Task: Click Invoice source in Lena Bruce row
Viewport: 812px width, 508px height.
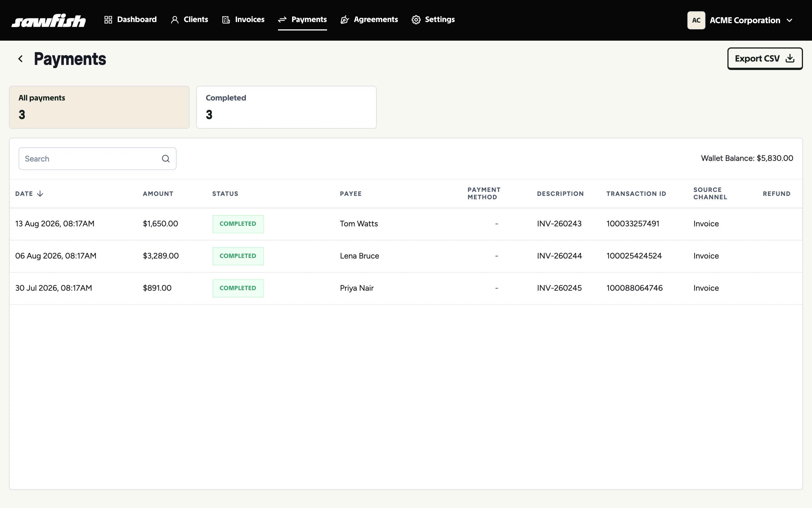Action: click(706, 256)
